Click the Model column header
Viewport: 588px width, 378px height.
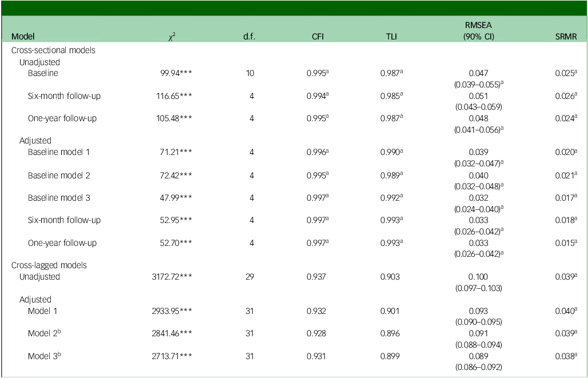23,37
